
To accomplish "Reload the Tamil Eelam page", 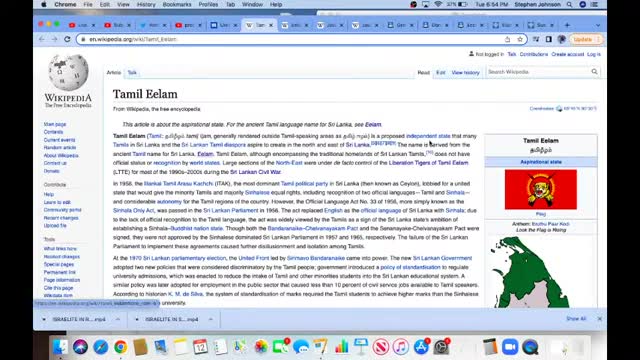I will (x=67, y=39).
